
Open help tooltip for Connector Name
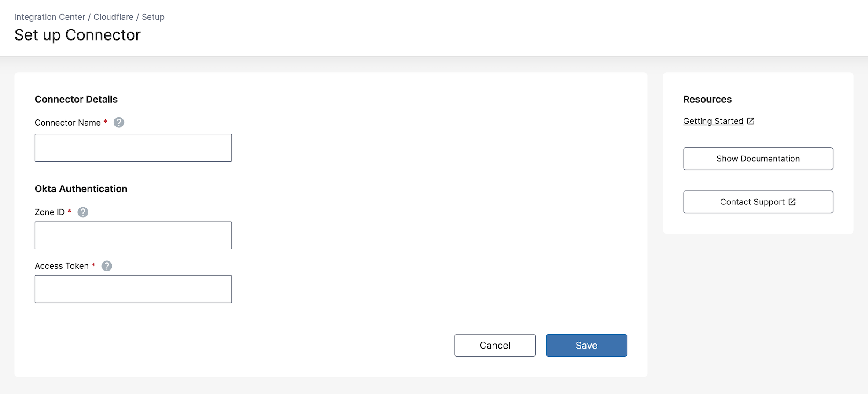pos(119,123)
